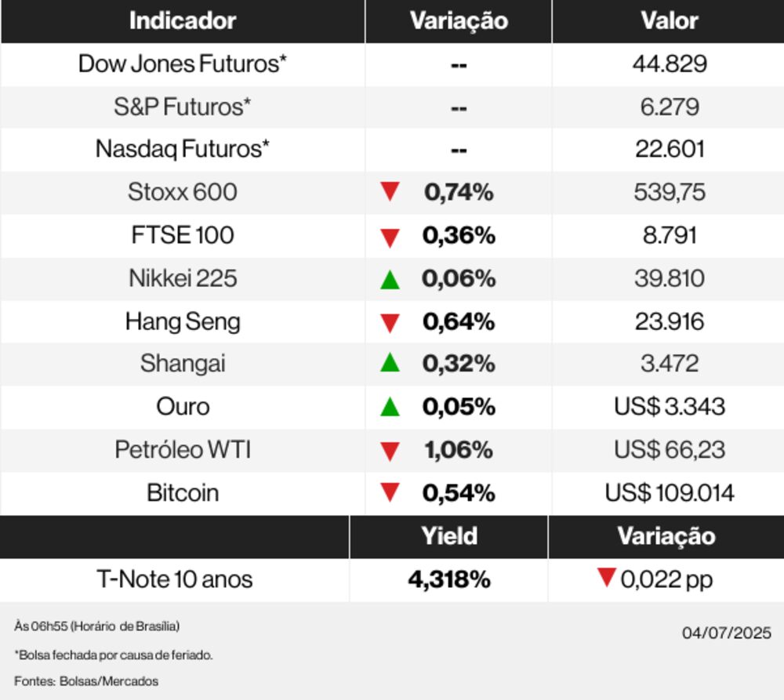Viewport: 784px width, 700px height.
Task: Click the red down arrow for Petróleo WTI
Action: click(390, 451)
